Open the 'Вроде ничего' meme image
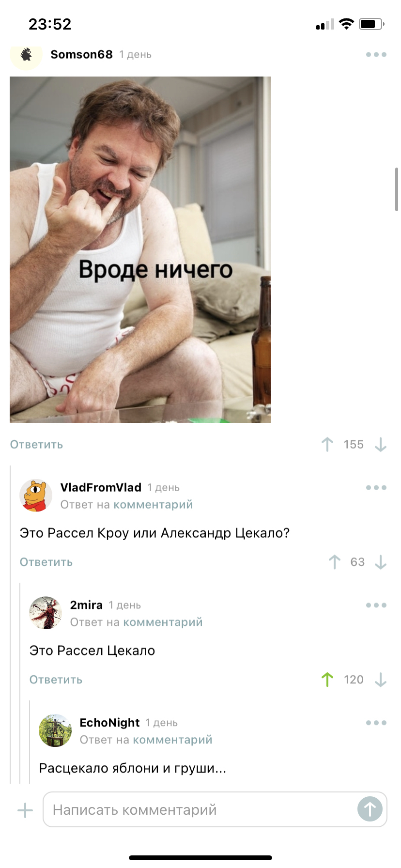The width and height of the screenshot is (401, 868). tap(140, 249)
